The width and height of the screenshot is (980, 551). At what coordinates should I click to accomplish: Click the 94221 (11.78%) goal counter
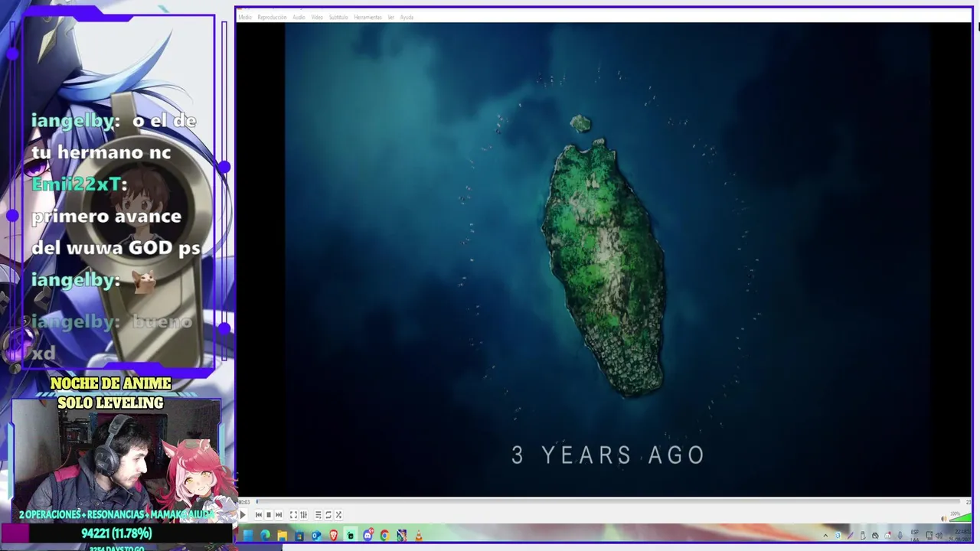(x=116, y=533)
